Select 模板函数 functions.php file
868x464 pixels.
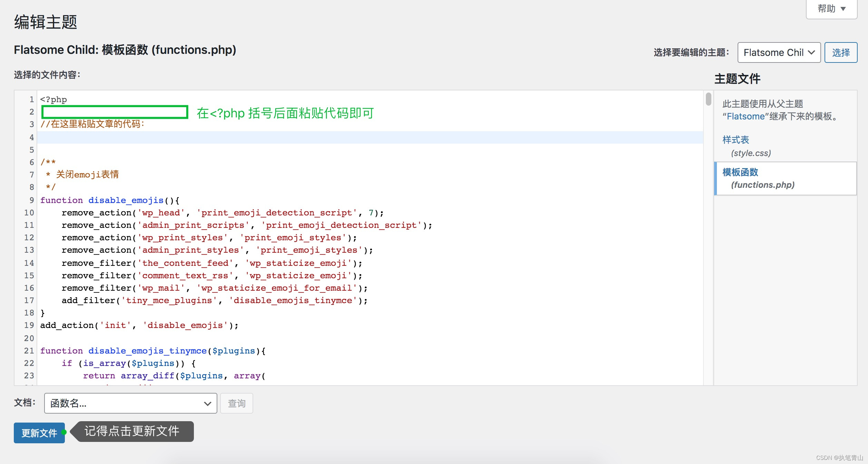tap(786, 178)
